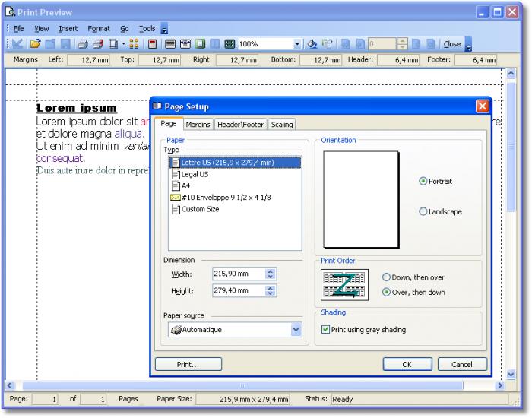Click the red header page toolbar icon
532x418 pixels.
[152, 44]
